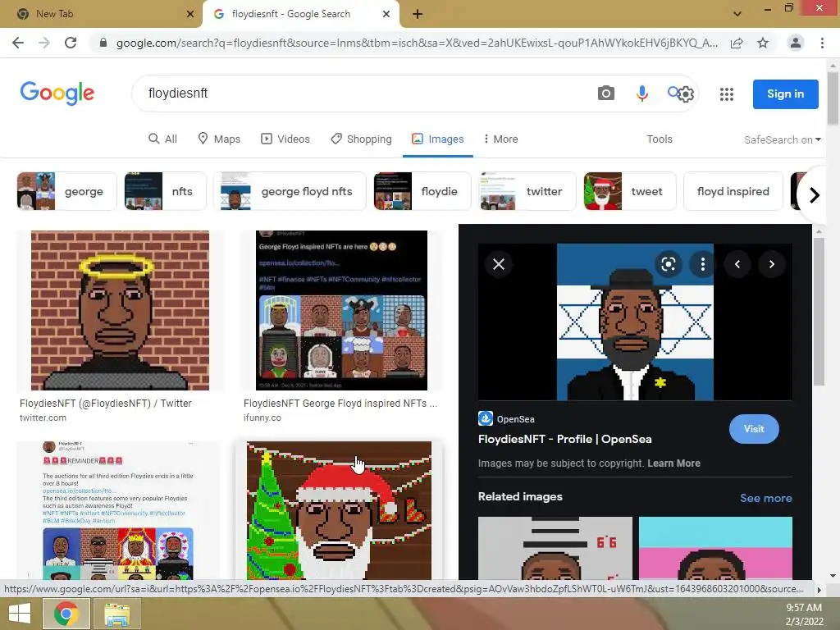The image size is (840, 630).
Task: Open the SafeSearch on dropdown
Action: [x=782, y=139]
